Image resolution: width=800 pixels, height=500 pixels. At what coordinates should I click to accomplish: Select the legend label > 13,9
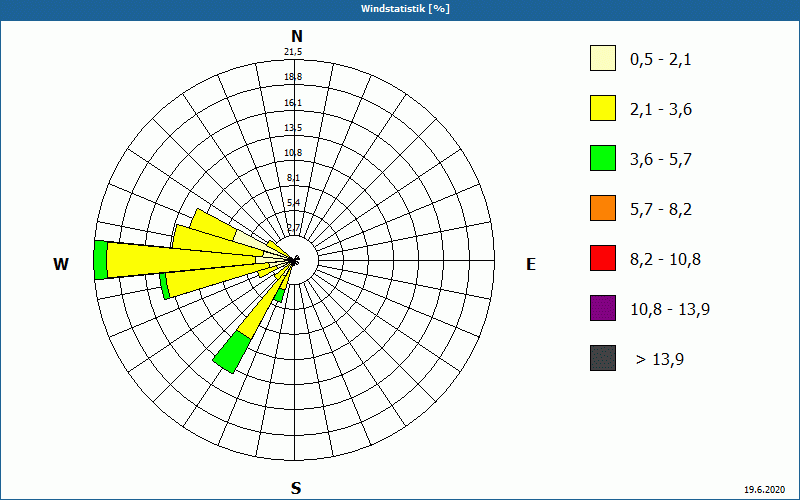[x=660, y=360]
